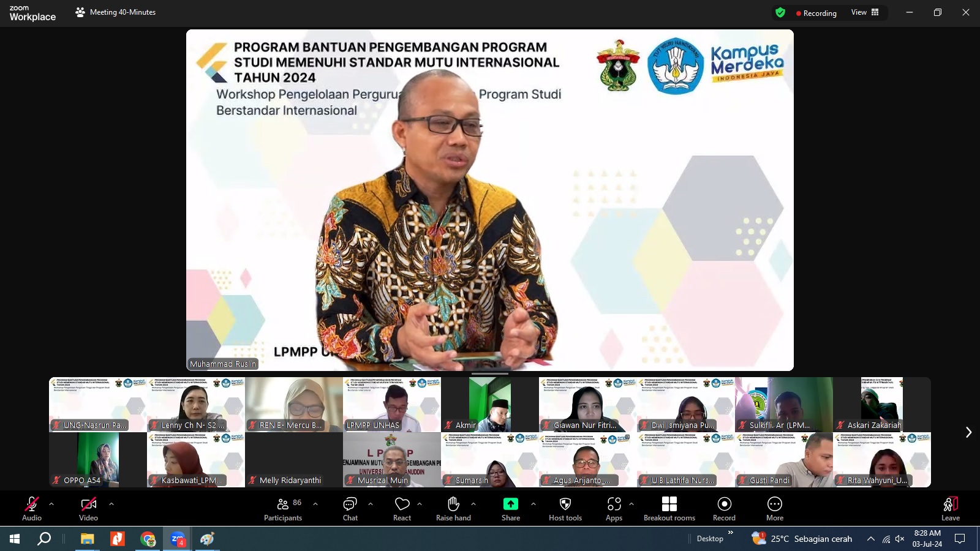Raise your hand in the meeting
The image size is (980, 551).
click(x=453, y=508)
